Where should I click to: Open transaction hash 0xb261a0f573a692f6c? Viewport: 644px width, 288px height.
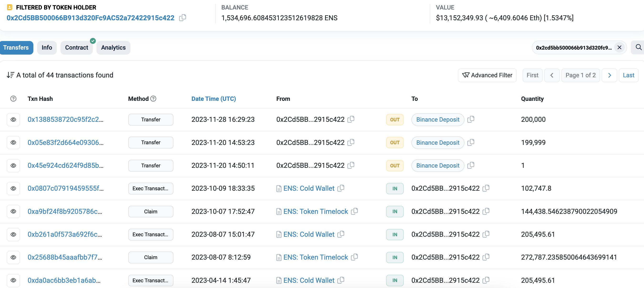click(x=65, y=234)
